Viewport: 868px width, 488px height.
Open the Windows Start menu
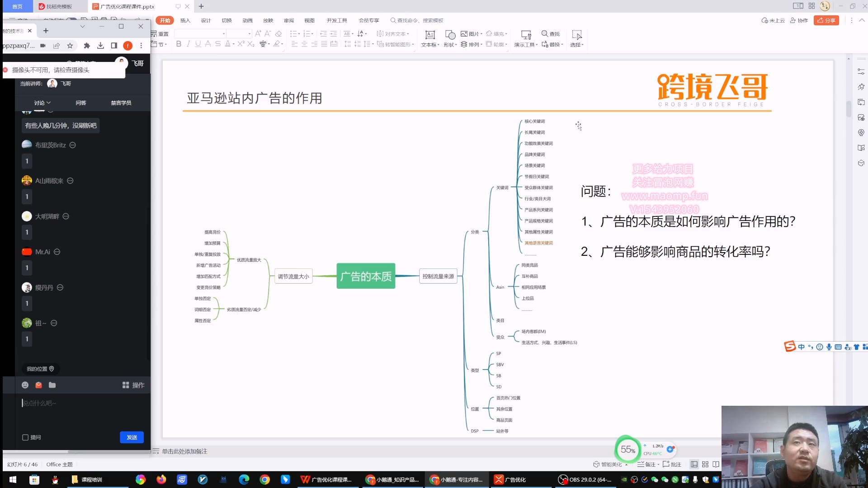pos(13,479)
